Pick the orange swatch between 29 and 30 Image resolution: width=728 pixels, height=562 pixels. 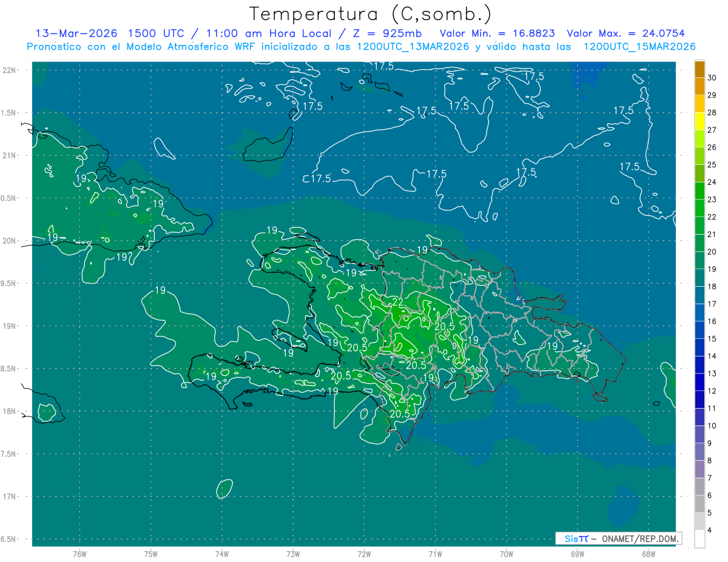pyautogui.click(x=699, y=86)
